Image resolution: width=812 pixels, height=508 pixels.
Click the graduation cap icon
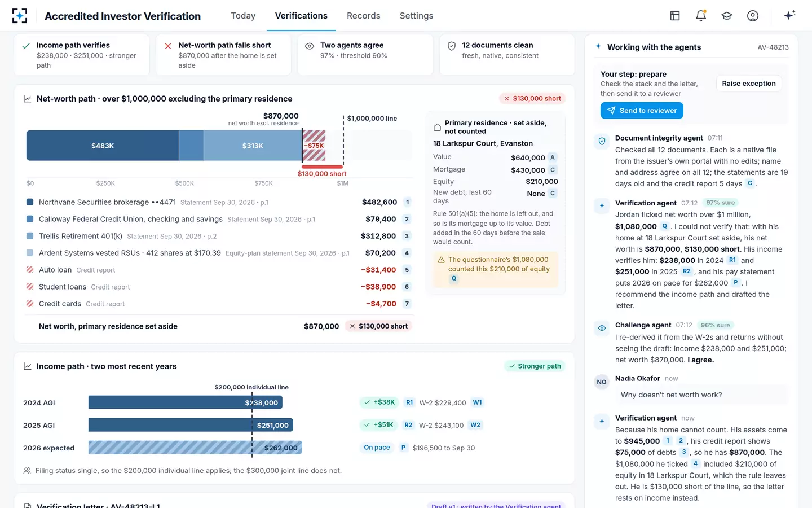tap(727, 16)
